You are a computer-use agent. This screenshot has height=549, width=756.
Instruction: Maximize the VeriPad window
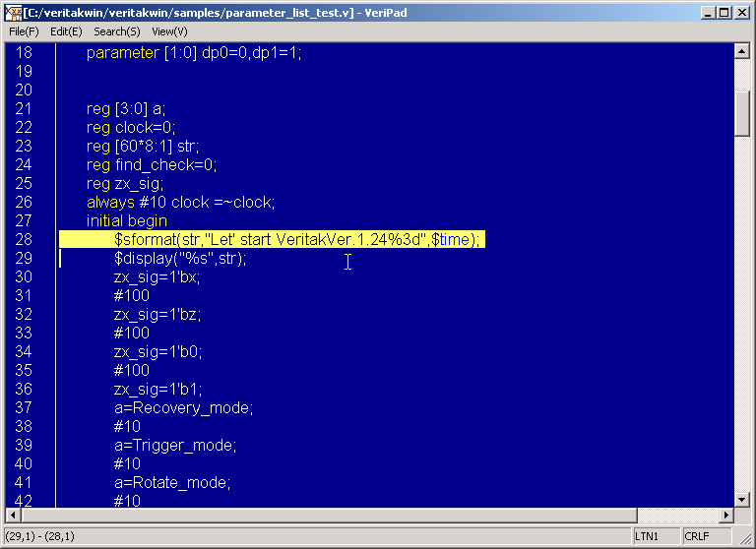724,13
